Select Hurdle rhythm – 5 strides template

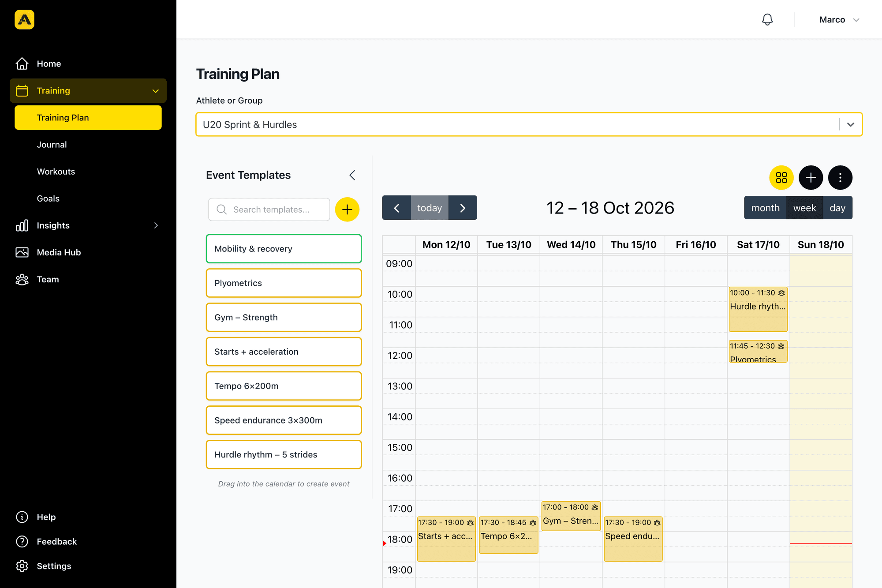point(284,455)
